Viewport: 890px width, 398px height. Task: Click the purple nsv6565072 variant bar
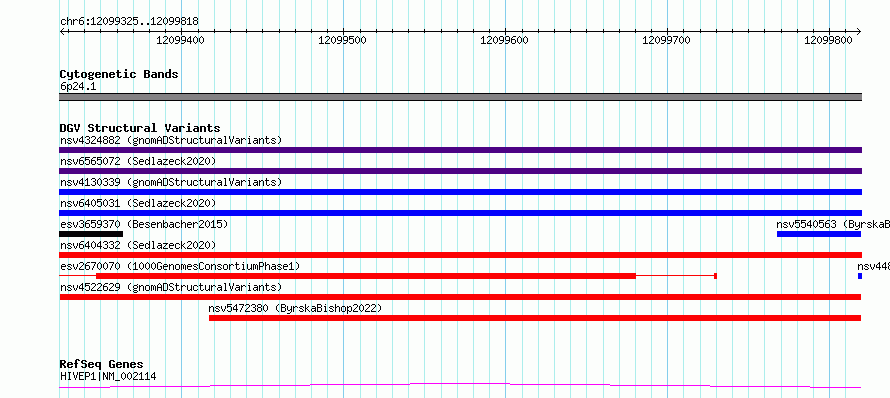(460, 171)
